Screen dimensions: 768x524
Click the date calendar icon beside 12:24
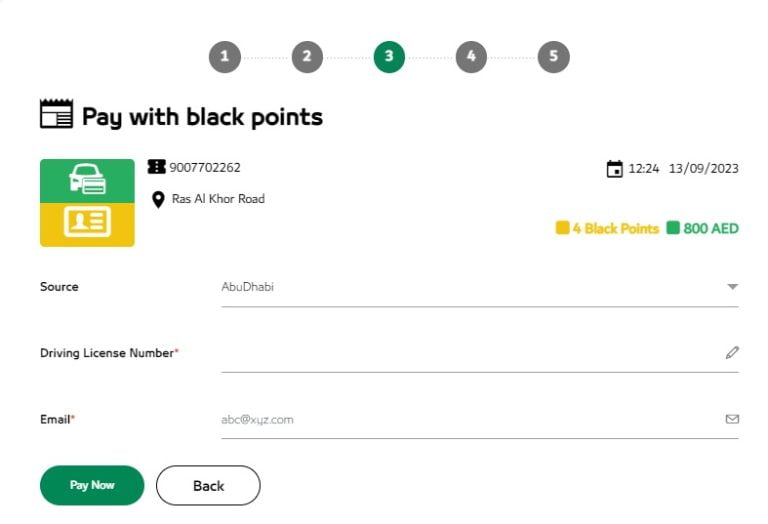(615, 169)
